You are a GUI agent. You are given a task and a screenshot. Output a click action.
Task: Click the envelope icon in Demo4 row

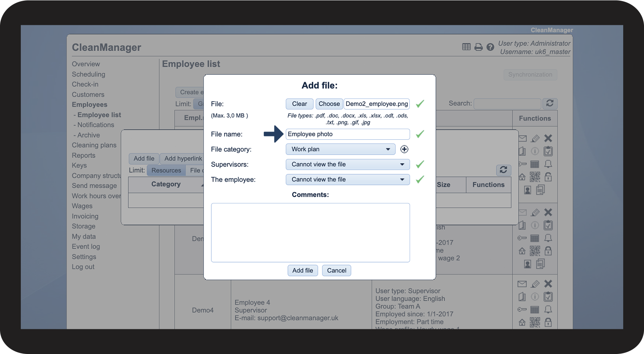click(522, 284)
